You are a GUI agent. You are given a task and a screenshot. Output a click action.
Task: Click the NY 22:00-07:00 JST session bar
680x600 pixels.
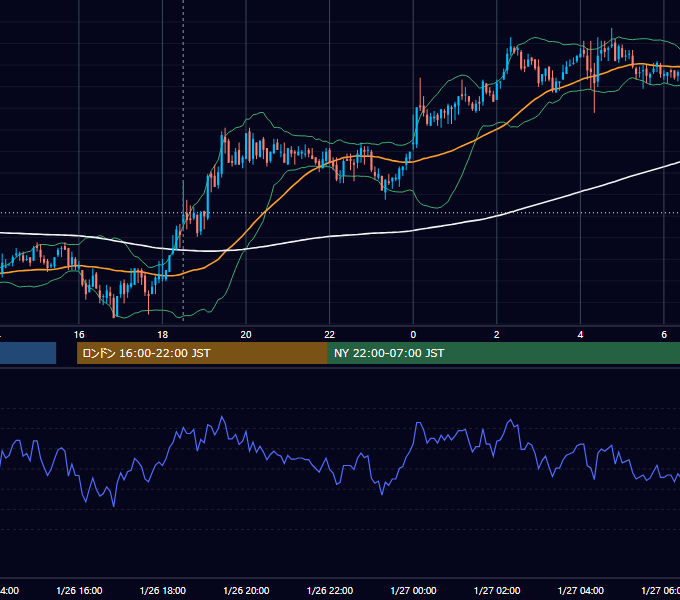click(x=504, y=353)
